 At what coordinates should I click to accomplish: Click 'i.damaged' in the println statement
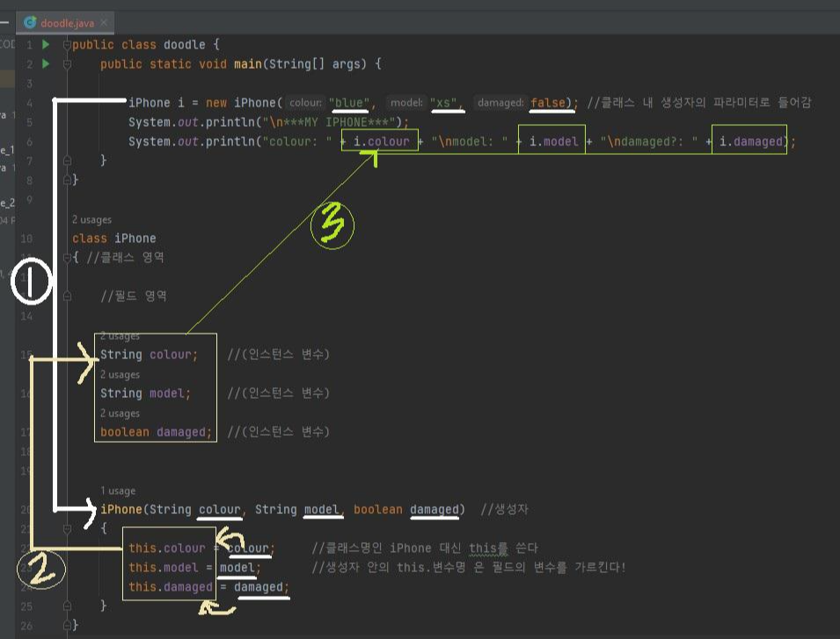click(750, 142)
